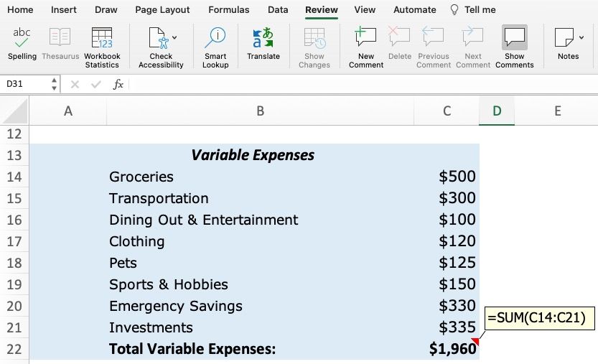
Task: Select the Clothing cell
Action: click(260, 241)
